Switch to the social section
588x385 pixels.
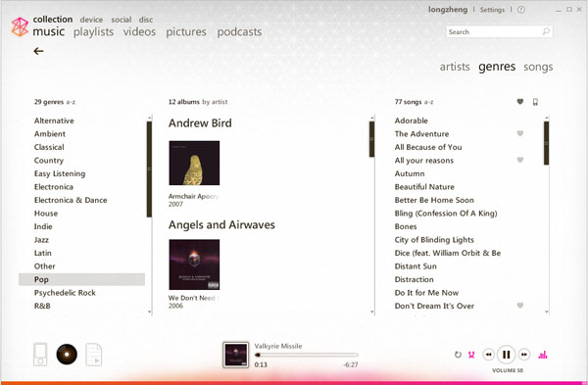122,20
